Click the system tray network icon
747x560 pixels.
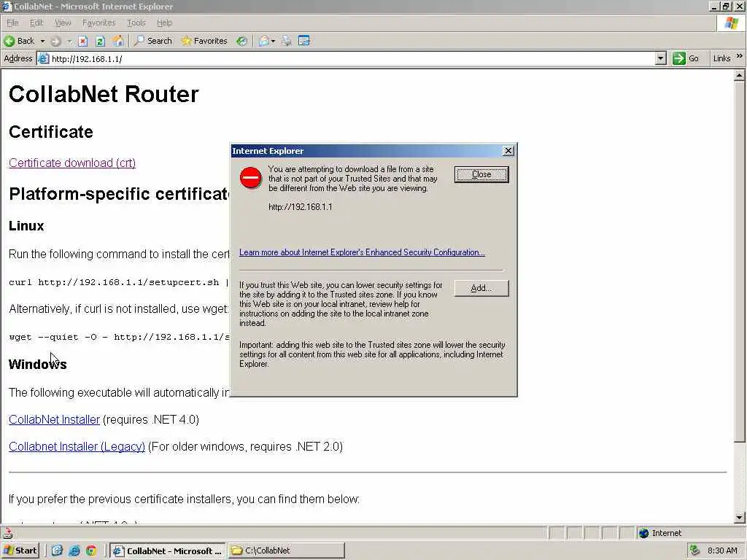694,551
